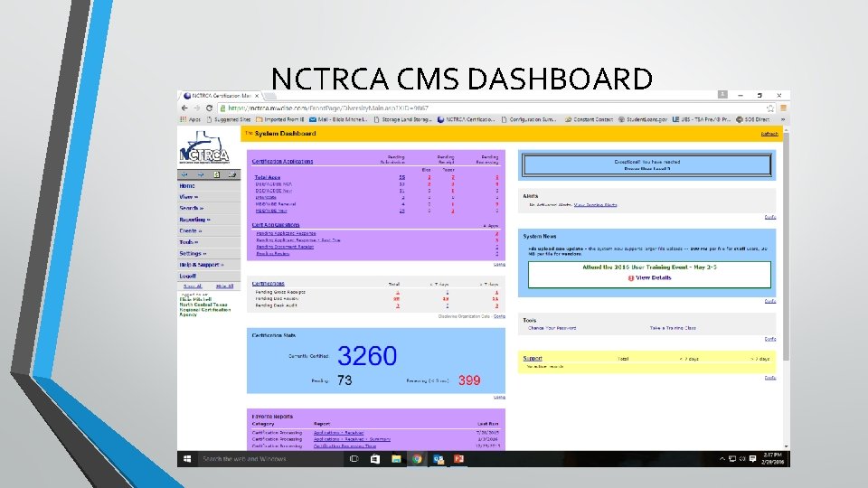
Task: Open File Explorer from the taskbar
Action: [x=396, y=459]
